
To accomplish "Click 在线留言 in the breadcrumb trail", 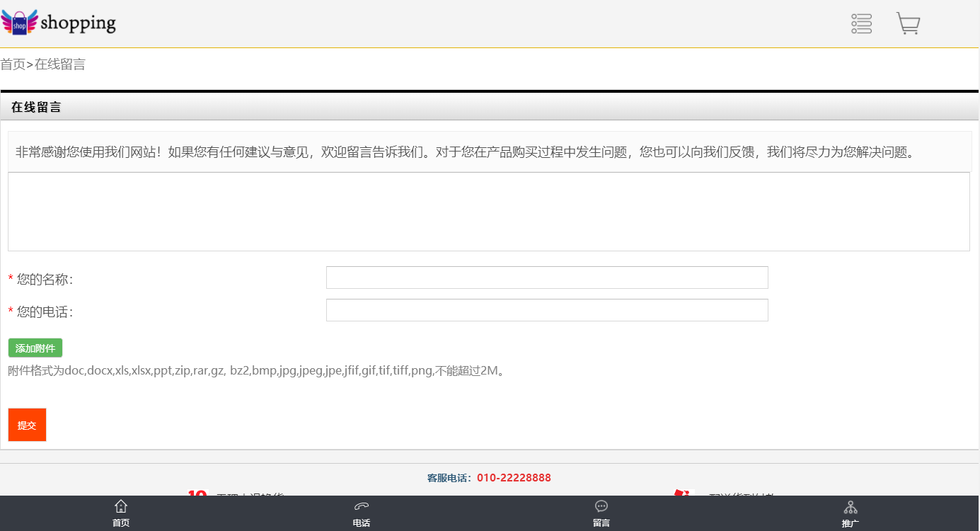I will click(60, 64).
